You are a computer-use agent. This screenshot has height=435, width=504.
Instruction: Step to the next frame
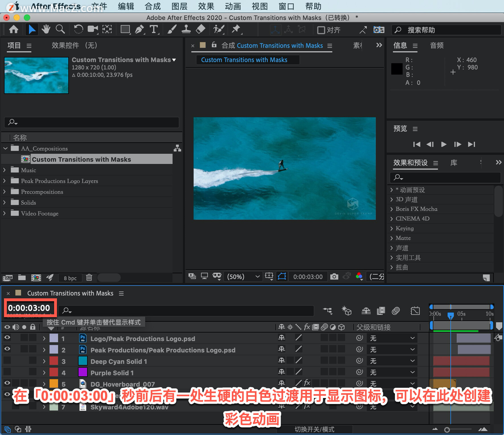point(458,144)
